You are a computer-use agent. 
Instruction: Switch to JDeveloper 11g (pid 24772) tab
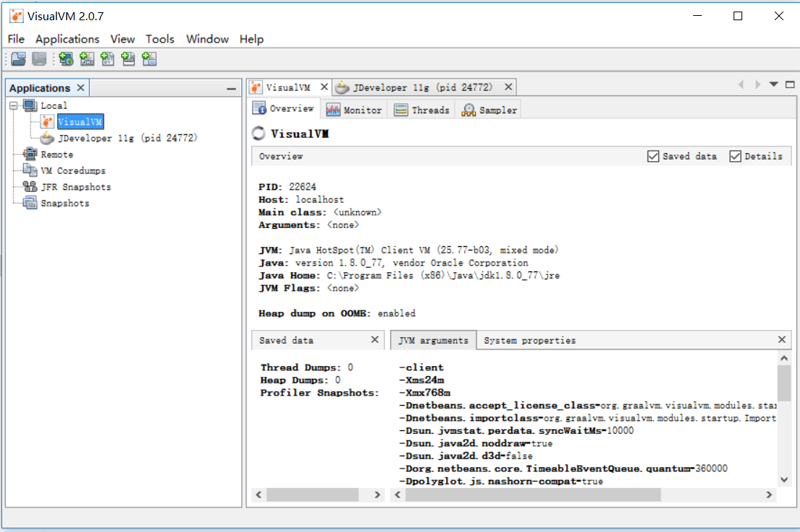[424, 87]
